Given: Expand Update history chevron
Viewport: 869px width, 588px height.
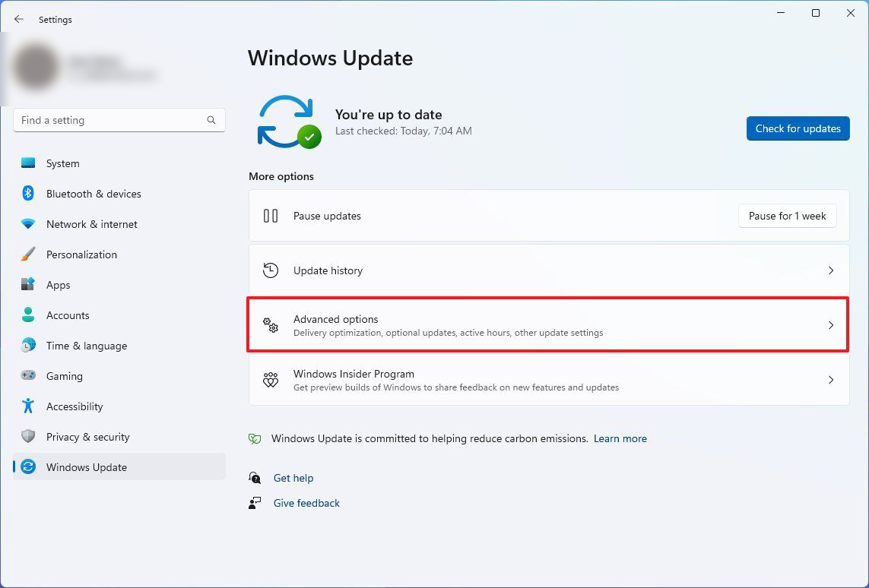Looking at the screenshot, I should (x=831, y=270).
